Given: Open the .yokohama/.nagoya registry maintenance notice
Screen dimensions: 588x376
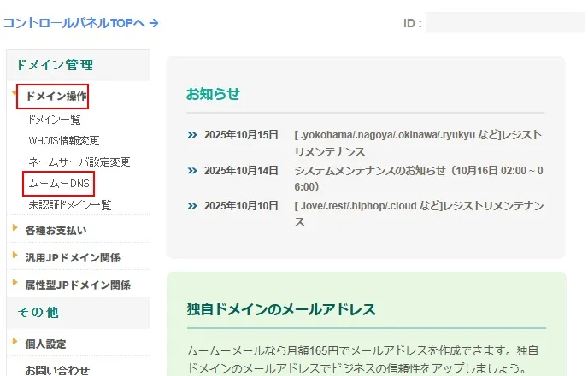Looking at the screenshot, I should coord(417,143).
